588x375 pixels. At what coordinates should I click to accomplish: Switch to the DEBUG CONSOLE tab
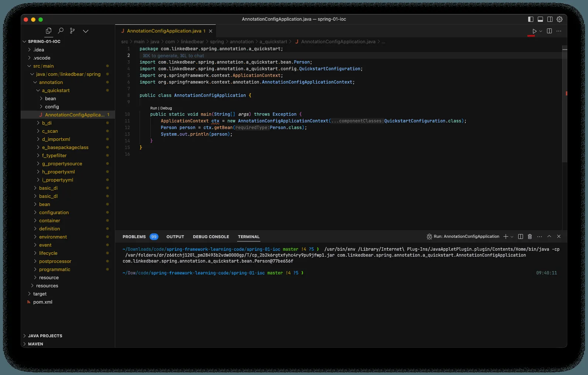[x=211, y=237]
